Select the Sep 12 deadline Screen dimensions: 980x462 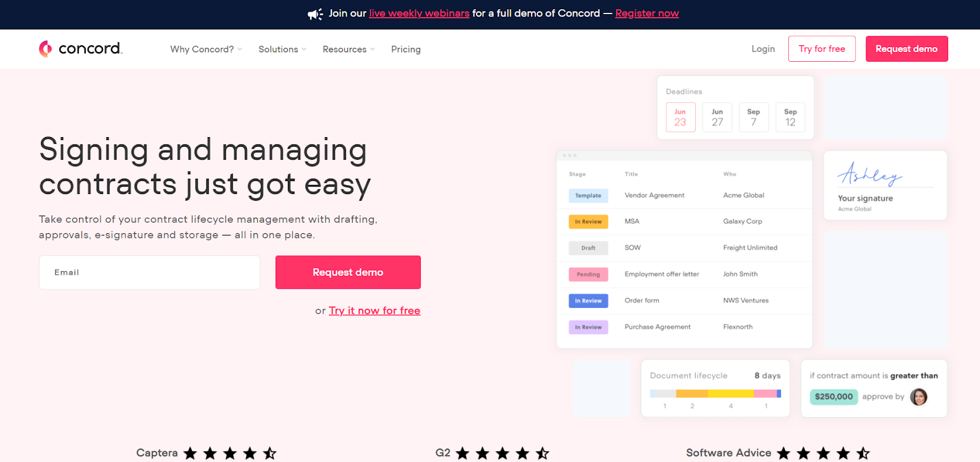(790, 117)
